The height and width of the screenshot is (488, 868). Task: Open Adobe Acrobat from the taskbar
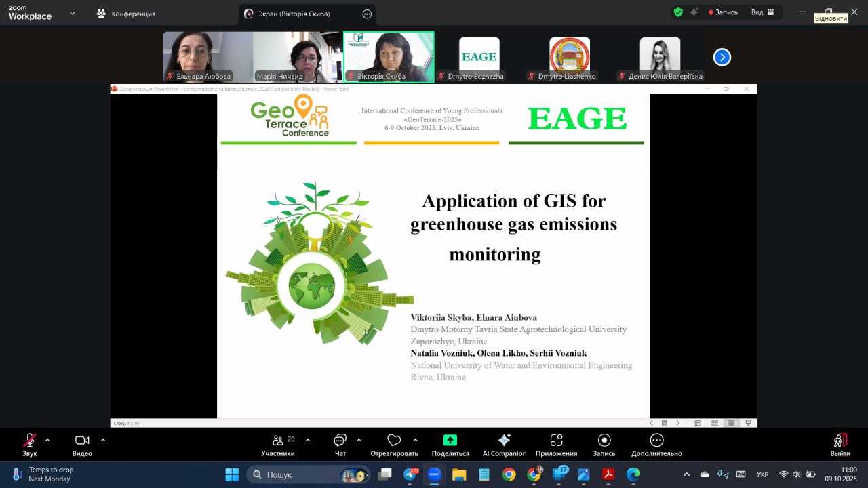pyautogui.click(x=608, y=474)
